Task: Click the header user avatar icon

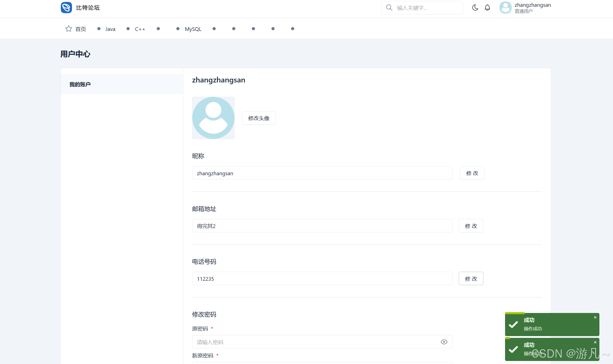Action: tap(505, 8)
